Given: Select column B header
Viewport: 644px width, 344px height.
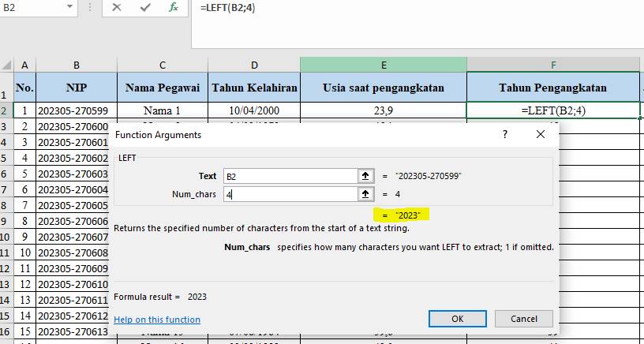Looking at the screenshot, I should (x=77, y=65).
